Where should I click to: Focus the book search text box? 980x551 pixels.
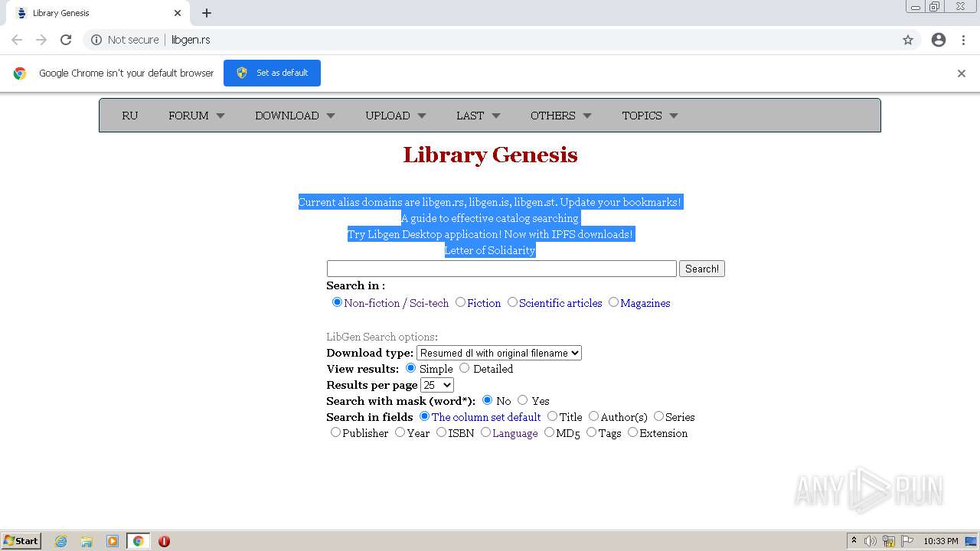click(x=501, y=269)
